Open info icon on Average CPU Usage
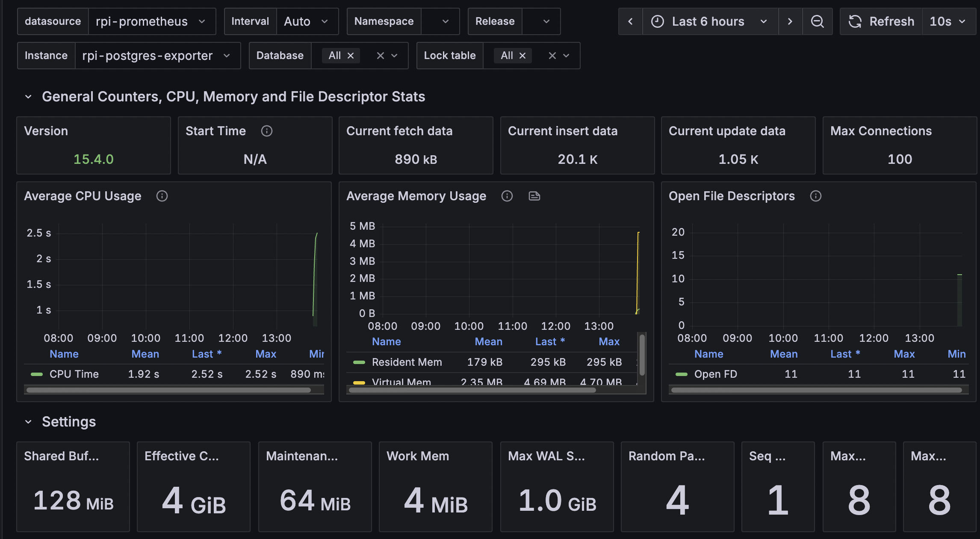This screenshot has width=980, height=539. pyautogui.click(x=162, y=196)
